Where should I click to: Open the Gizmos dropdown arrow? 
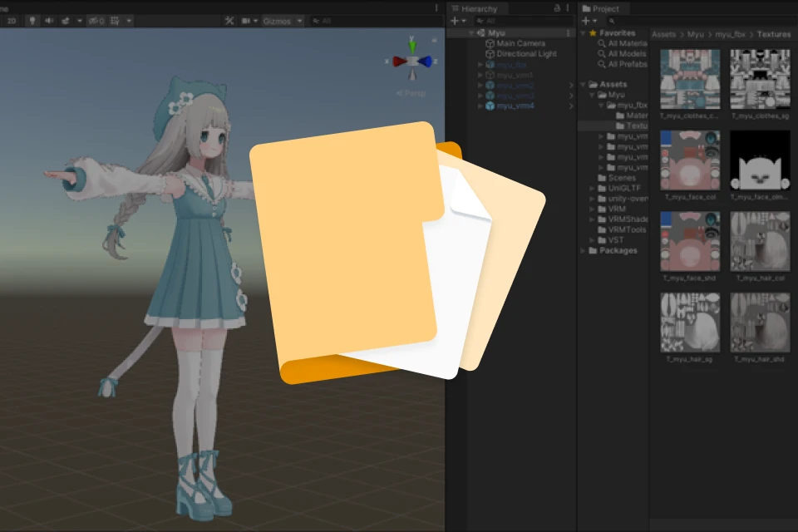(x=300, y=21)
